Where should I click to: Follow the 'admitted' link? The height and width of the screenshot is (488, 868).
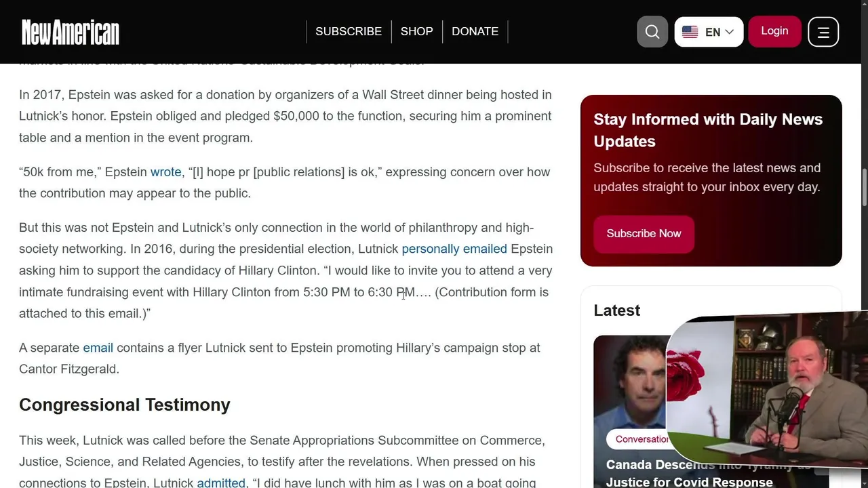pos(221,483)
